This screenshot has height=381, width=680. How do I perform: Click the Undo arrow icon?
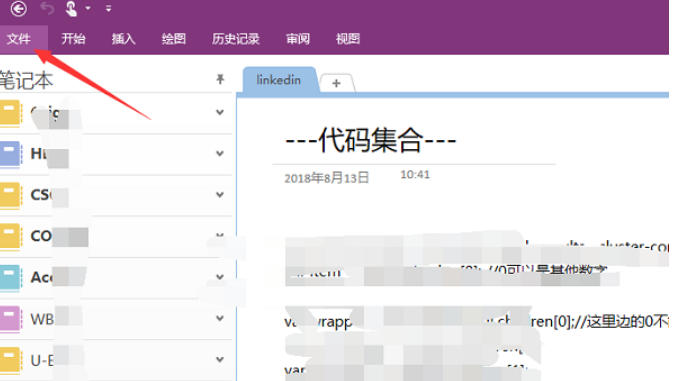point(47,8)
